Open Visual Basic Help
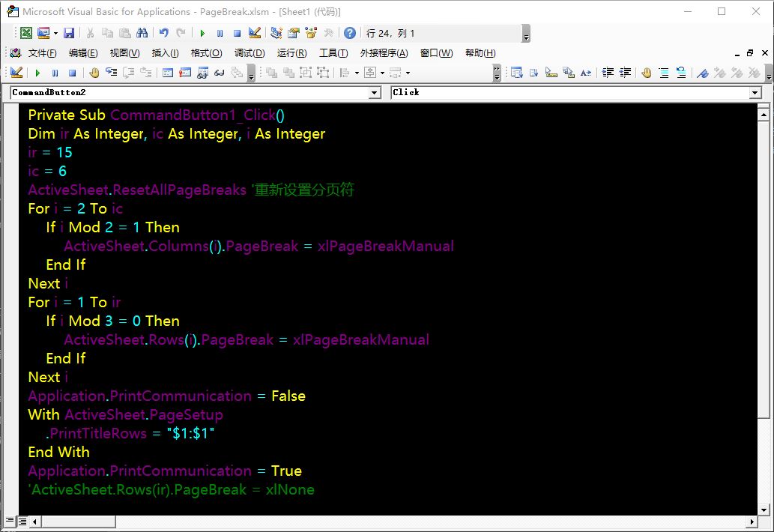Image resolution: width=774 pixels, height=532 pixels. pyautogui.click(x=350, y=33)
